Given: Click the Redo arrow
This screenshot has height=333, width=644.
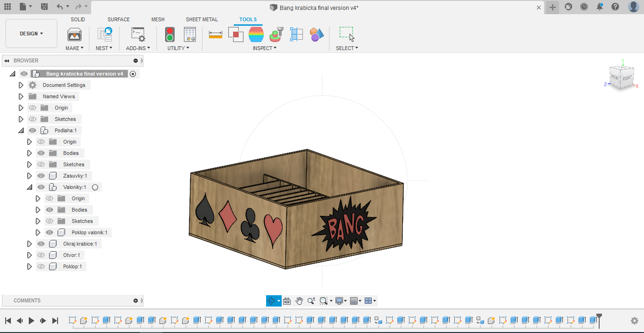Looking at the screenshot, I should (x=78, y=7).
